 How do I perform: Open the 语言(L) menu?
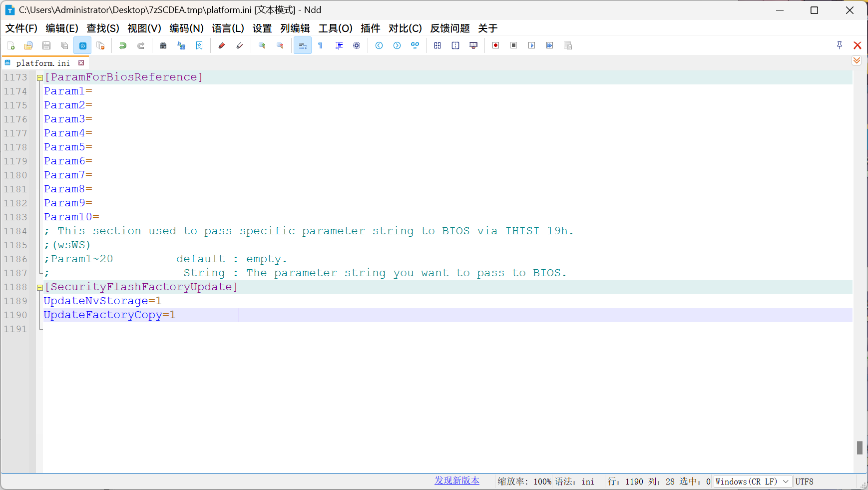pyautogui.click(x=228, y=28)
